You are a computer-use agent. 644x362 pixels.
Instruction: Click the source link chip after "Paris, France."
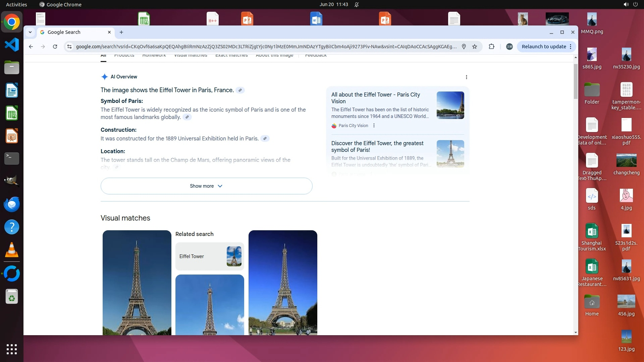(x=240, y=90)
